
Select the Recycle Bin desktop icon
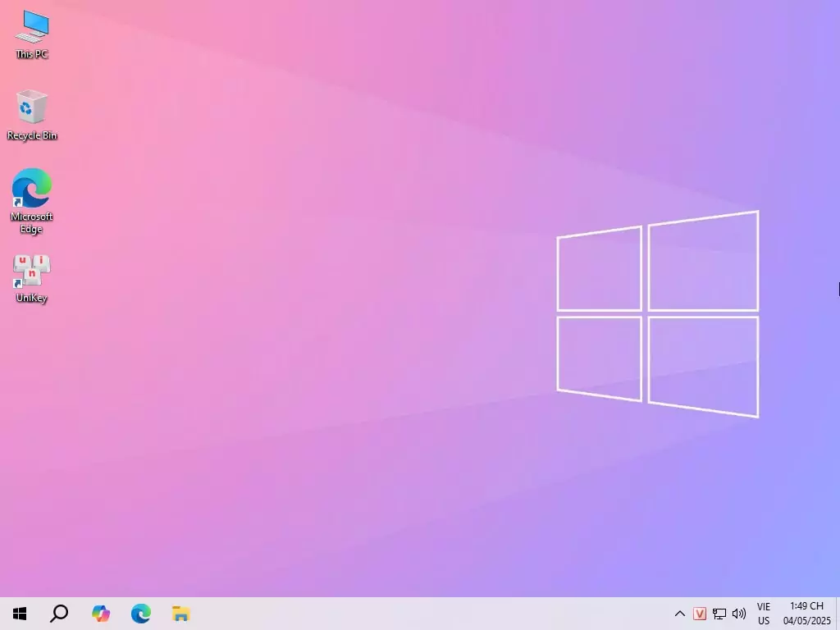point(32,115)
